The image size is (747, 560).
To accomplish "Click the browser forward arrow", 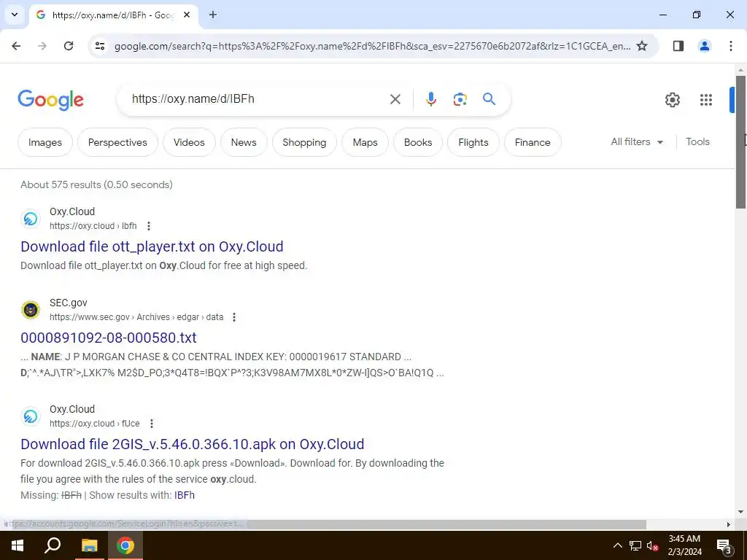I will coord(42,46).
